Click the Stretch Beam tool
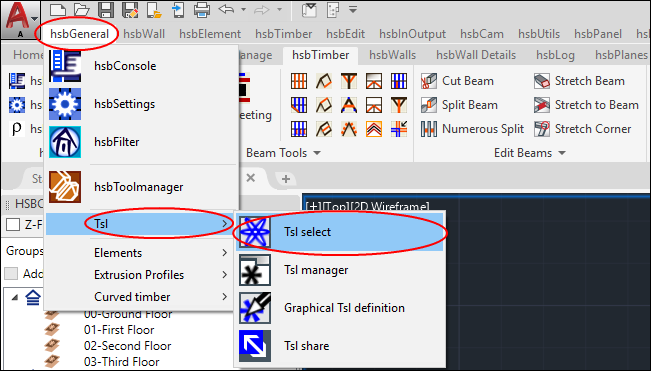 579,81
